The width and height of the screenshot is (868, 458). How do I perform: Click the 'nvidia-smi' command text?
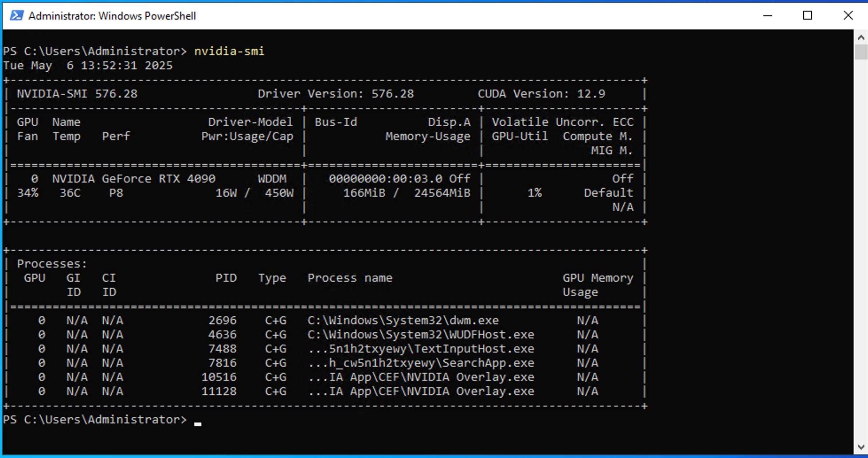pyautogui.click(x=229, y=51)
